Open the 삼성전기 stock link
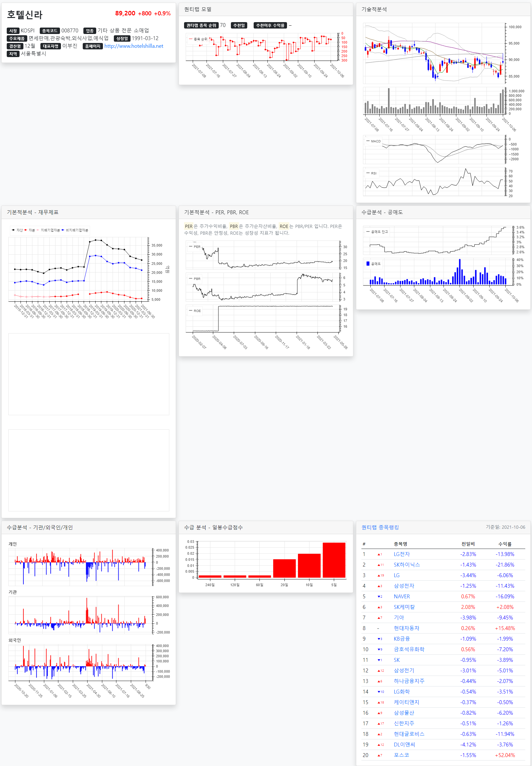 pyautogui.click(x=404, y=670)
